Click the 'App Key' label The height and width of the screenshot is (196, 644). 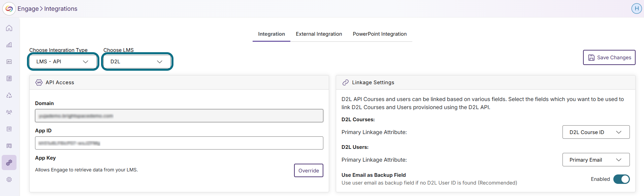pyautogui.click(x=45, y=158)
